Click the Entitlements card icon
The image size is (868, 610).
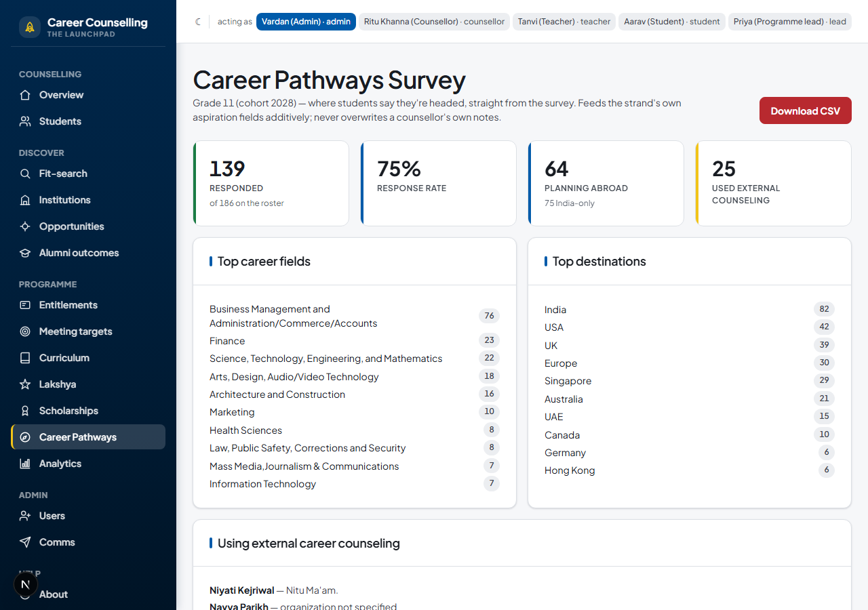[25, 305]
